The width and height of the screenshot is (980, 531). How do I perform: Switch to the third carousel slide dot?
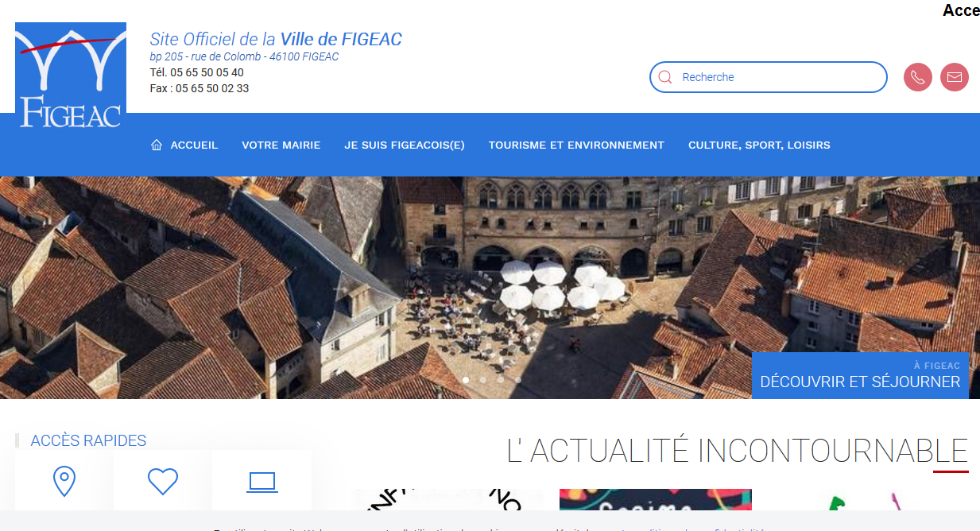click(501, 380)
